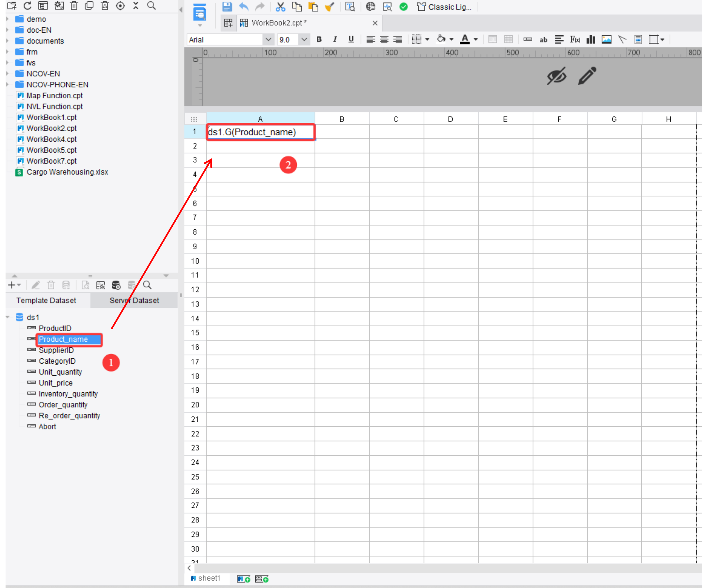This screenshot has height=588, width=703.
Task: Open the web browser preview globe icon
Action: [x=371, y=6]
